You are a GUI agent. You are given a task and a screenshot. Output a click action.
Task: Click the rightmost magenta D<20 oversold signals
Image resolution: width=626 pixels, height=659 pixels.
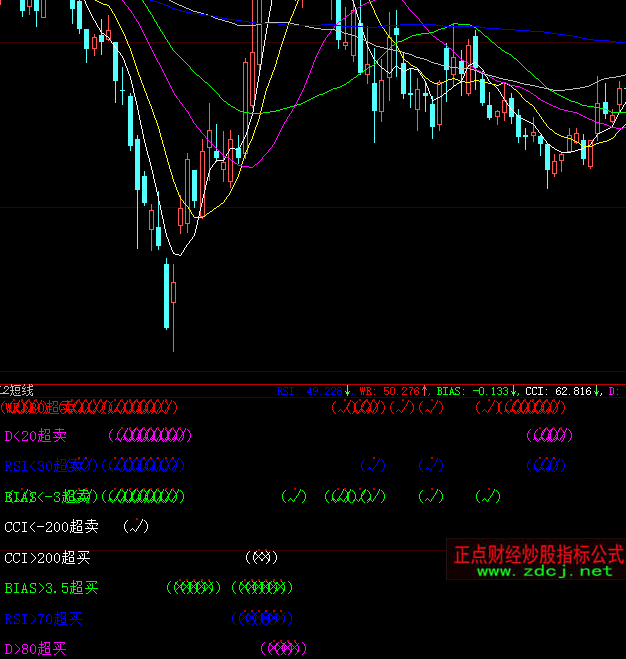click(547, 435)
